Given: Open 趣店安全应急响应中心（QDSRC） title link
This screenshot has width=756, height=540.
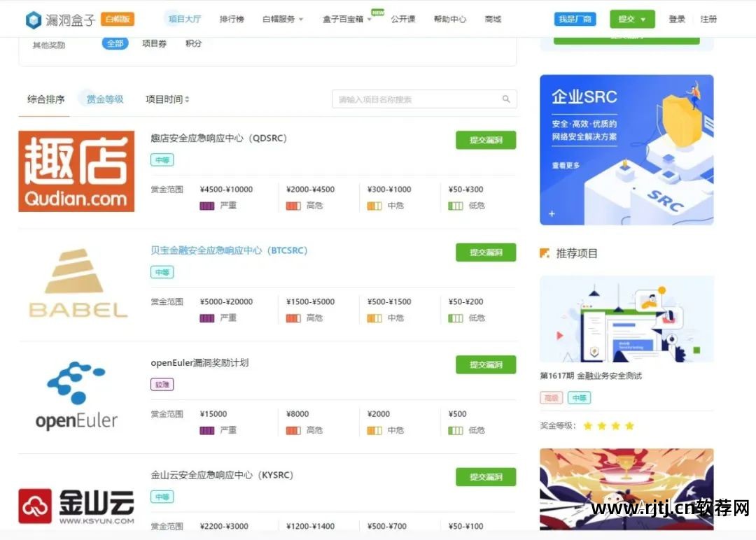Looking at the screenshot, I should point(219,138).
